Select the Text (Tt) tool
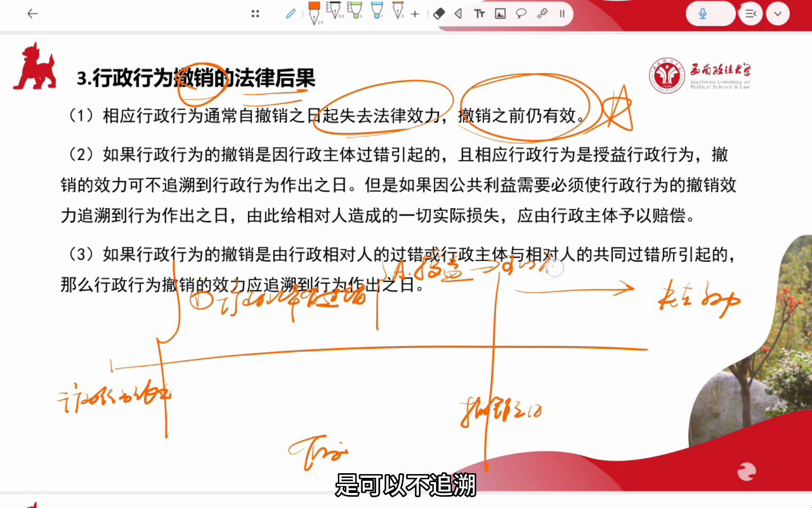 pyautogui.click(x=480, y=14)
